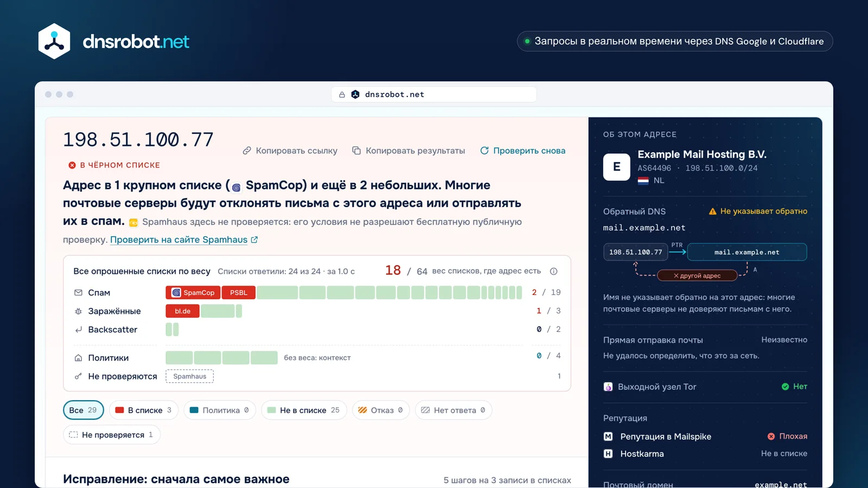
Task: Click the Запросы в реальном времени status pill
Action: tap(675, 41)
